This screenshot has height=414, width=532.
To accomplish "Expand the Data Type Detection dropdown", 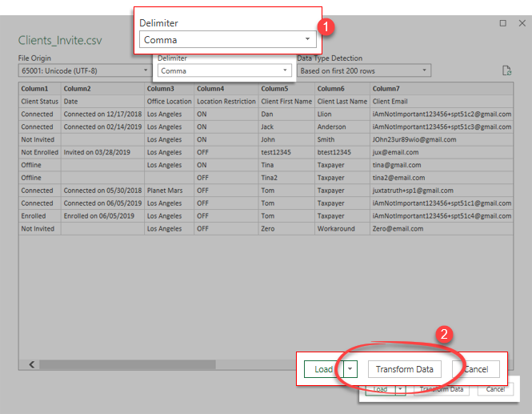I will pos(363,70).
